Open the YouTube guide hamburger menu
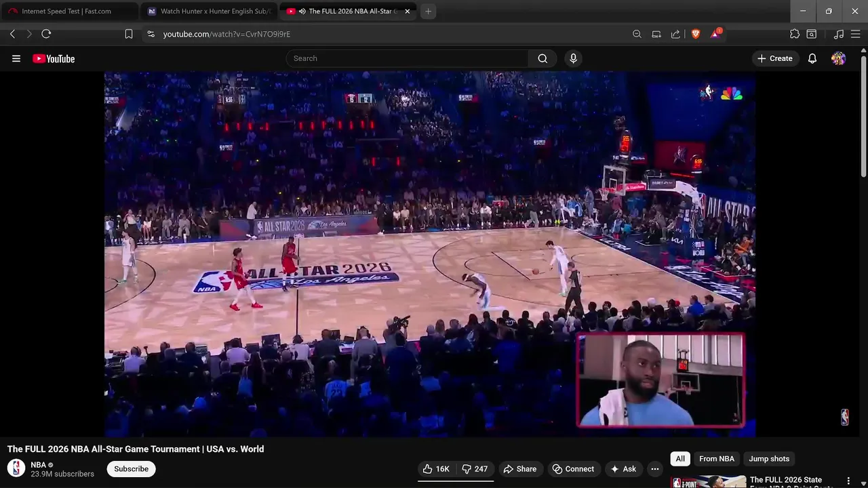This screenshot has height=488, width=868. (x=16, y=58)
